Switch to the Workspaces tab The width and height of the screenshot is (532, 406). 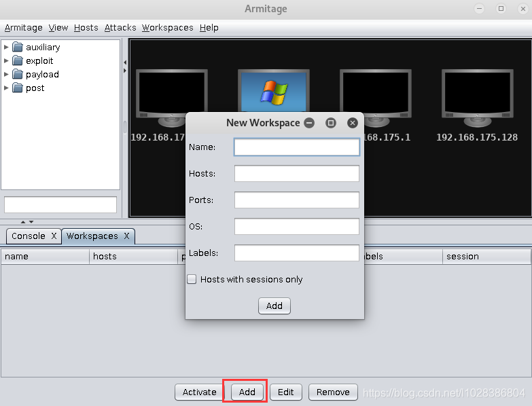click(x=92, y=236)
